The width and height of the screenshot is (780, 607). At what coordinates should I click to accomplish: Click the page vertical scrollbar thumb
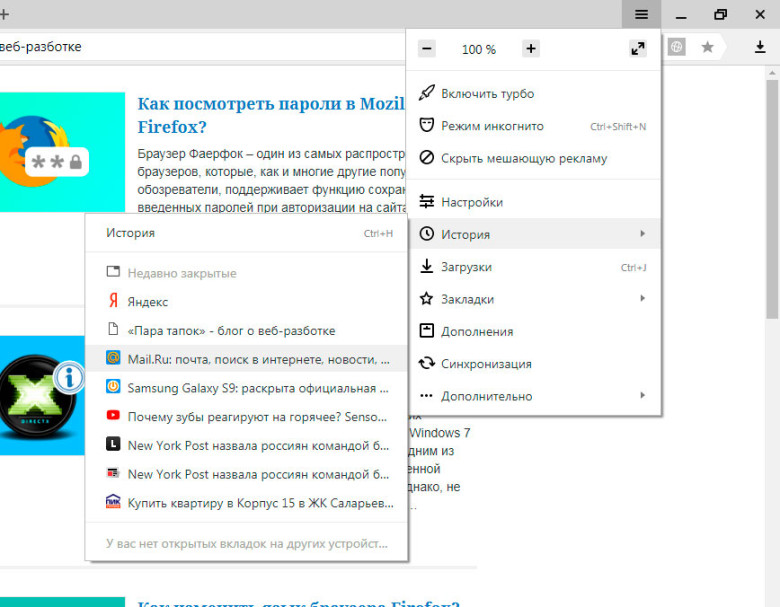point(772,199)
